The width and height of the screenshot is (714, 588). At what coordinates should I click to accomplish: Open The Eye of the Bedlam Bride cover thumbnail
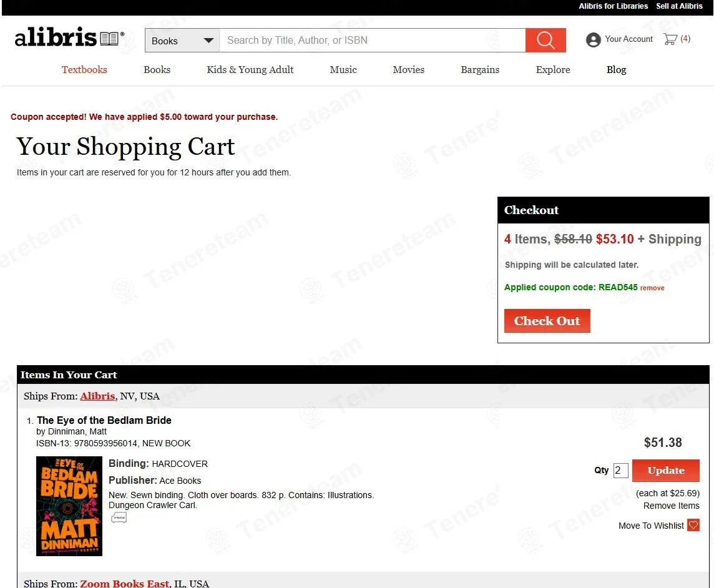[x=69, y=506]
